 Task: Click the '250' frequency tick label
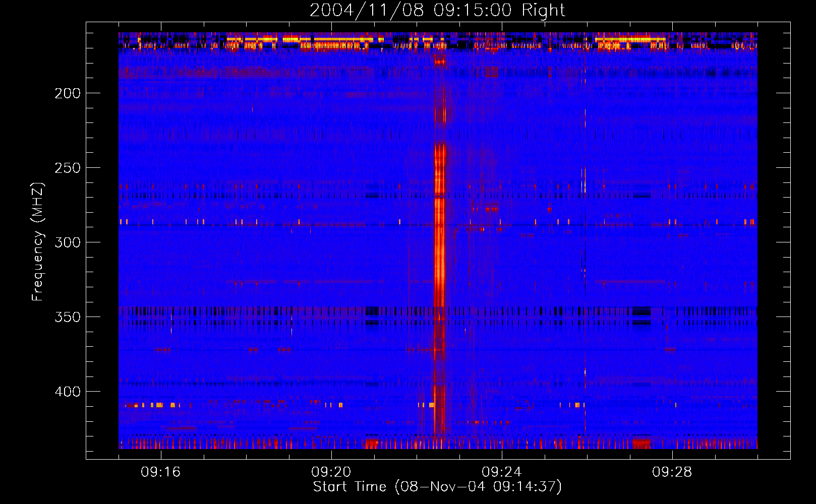(68, 168)
